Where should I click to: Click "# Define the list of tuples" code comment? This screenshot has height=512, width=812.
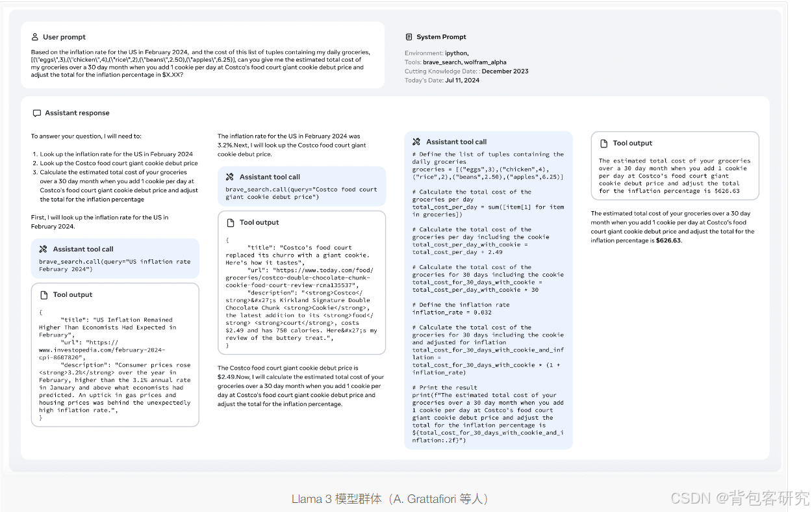pos(488,158)
